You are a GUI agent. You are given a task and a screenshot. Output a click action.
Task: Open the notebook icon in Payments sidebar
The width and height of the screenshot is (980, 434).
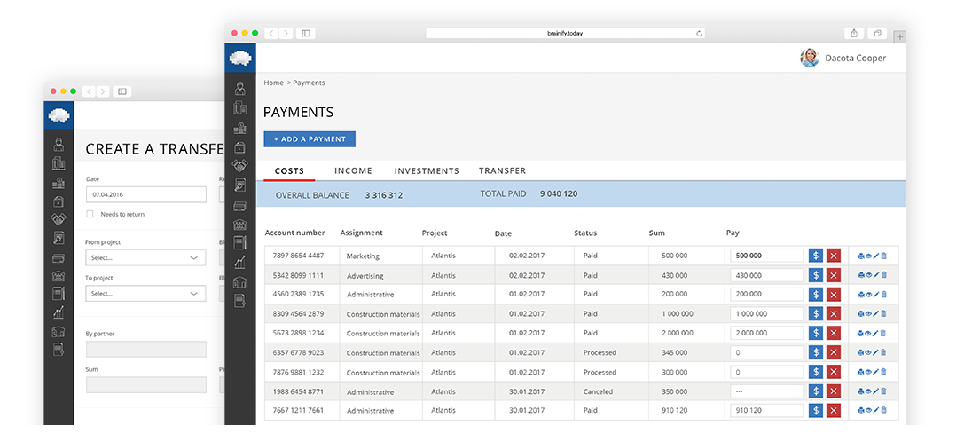coord(240,243)
